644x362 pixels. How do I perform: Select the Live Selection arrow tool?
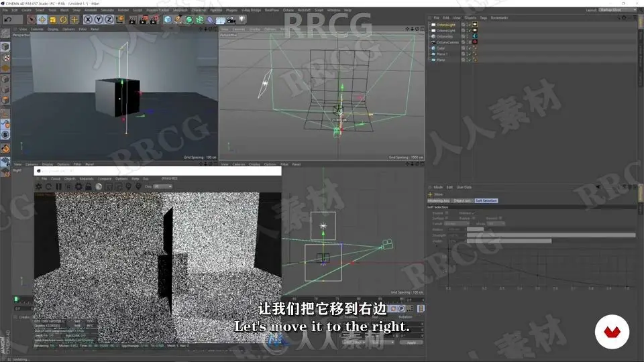32,19
